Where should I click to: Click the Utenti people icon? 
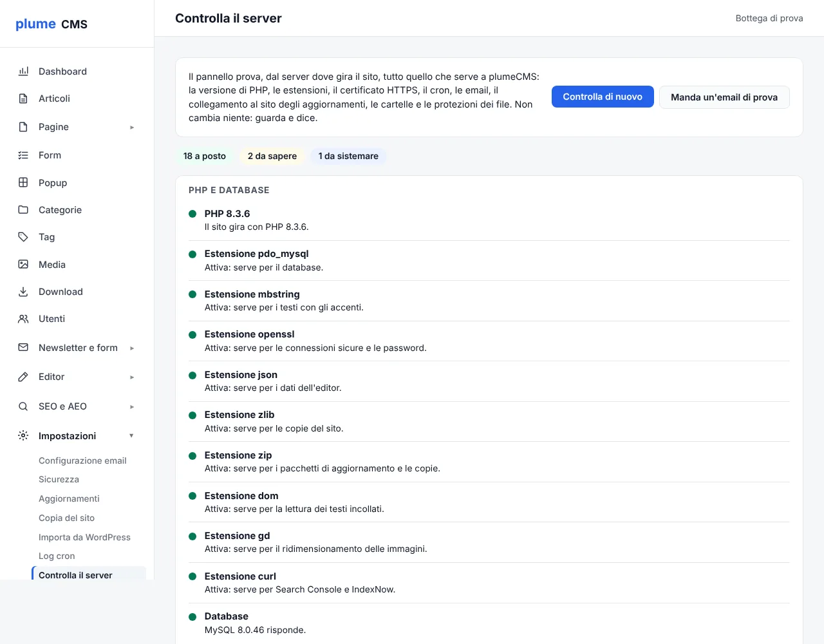(x=23, y=319)
